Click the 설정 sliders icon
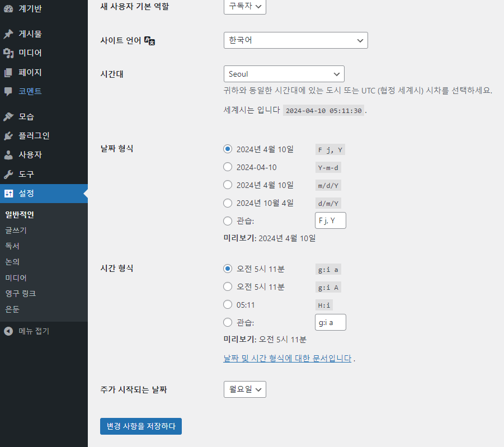 pos(9,194)
